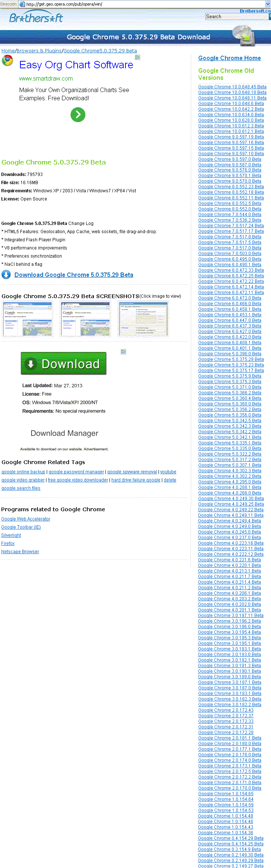Viewport: 271px width, 868px height.
Task: Click hard drive failure google tag
Action: (136, 480)
